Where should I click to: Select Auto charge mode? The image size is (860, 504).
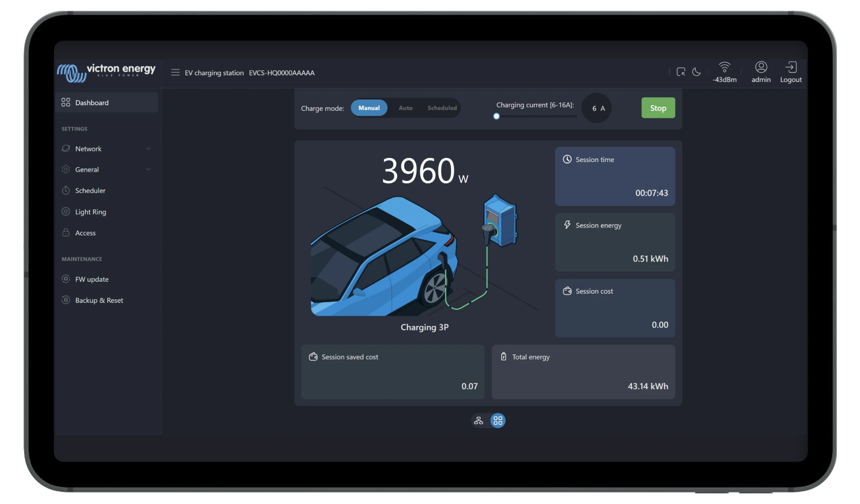(405, 107)
